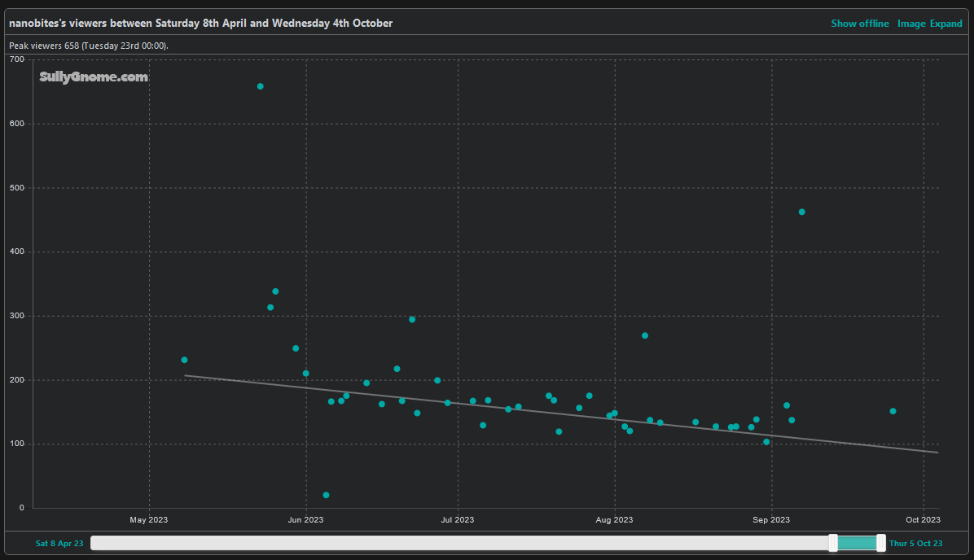974x560 pixels.
Task: Select the late-June point near 295 viewers
Action: pyautogui.click(x=412, y=320)
